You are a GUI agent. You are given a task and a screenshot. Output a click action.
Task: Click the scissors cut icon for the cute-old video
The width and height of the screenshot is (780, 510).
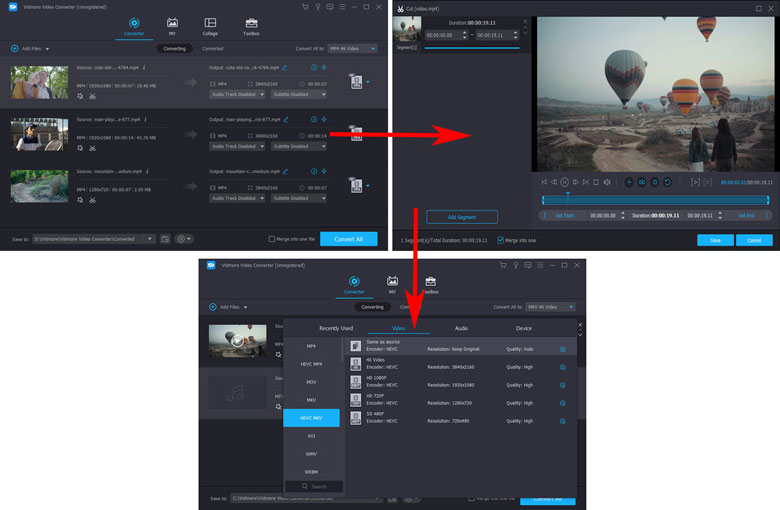tap(93, 97)
